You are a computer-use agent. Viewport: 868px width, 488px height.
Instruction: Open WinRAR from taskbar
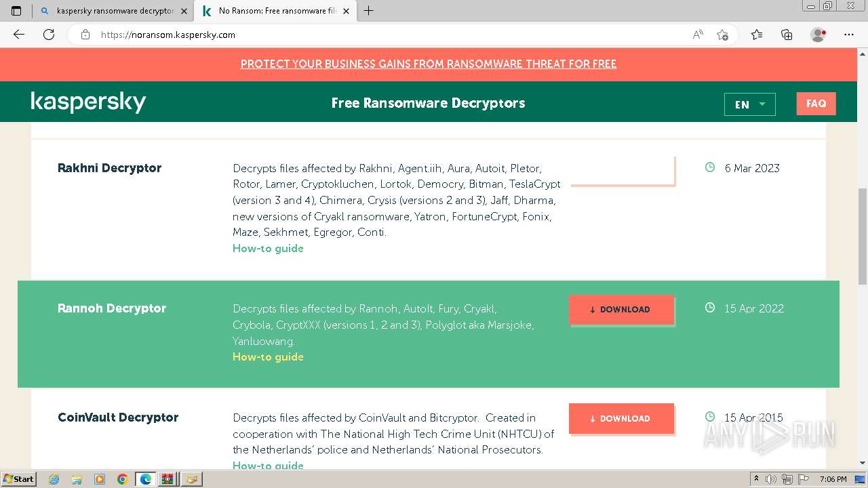click(167, 479)
